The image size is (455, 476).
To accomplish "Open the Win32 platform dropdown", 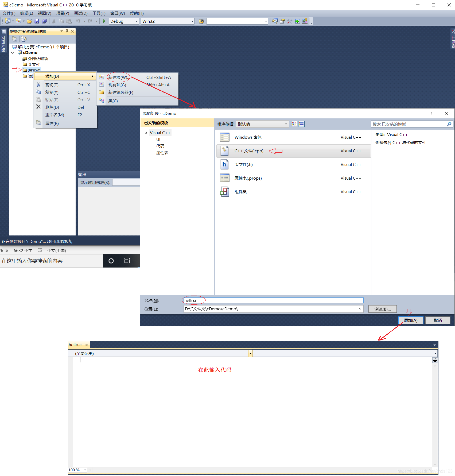I will click(x=192, y=21).
